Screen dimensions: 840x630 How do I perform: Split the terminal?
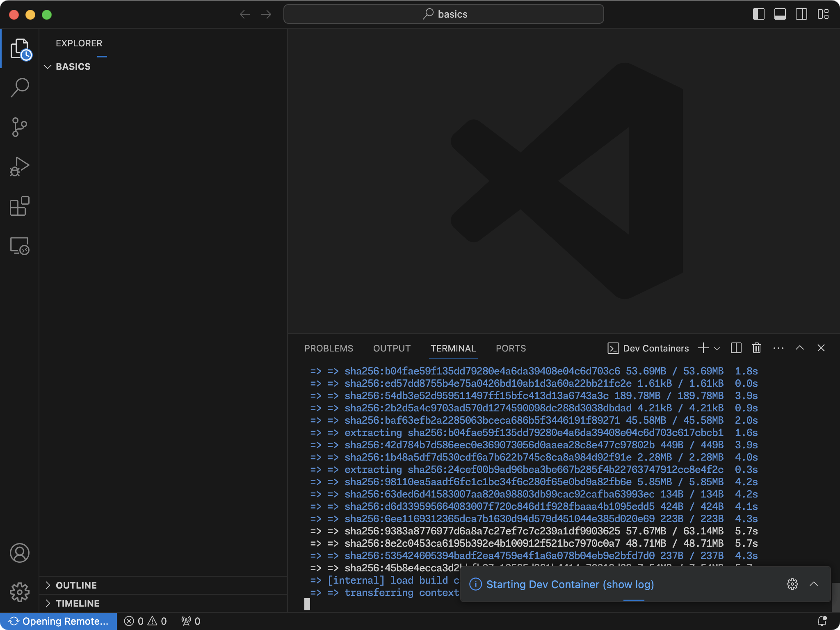click(x=736, y=348)
